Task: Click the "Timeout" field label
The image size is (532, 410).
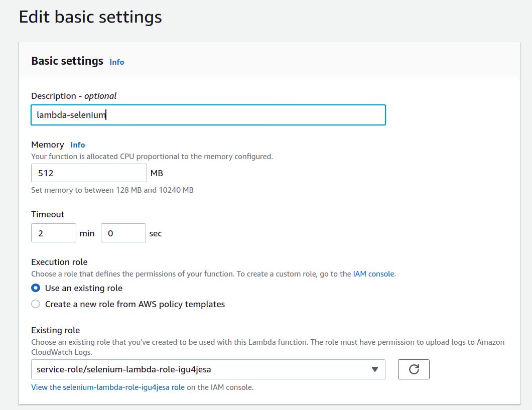Action: [x=48, y=214]
